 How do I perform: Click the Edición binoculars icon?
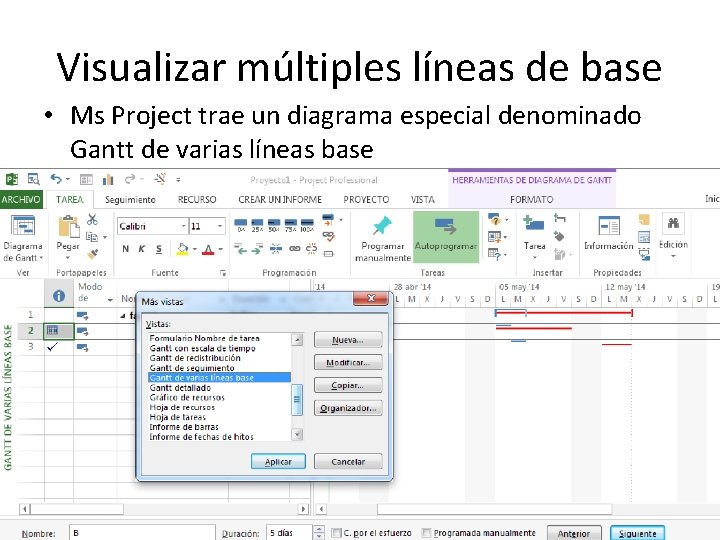(674, 224)
